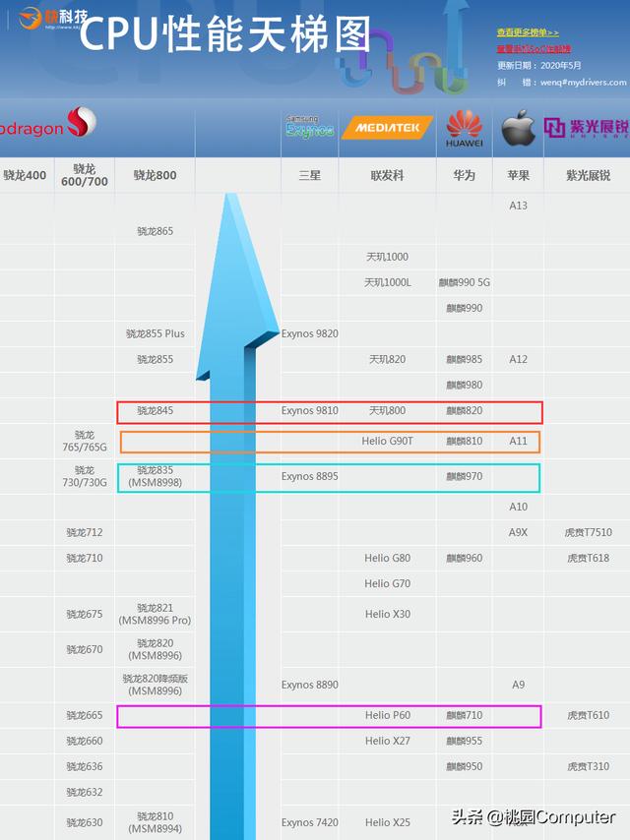Click the A9X chip entry

tap(518, 532)
